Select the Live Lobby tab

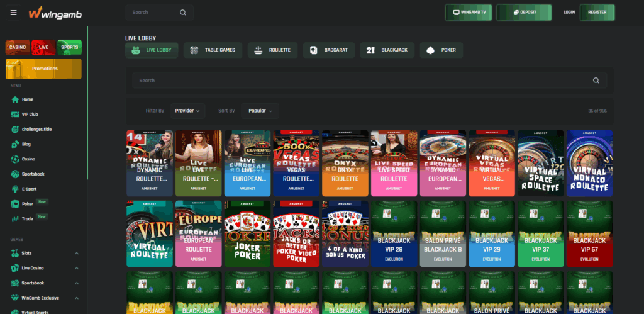point(152,50)
